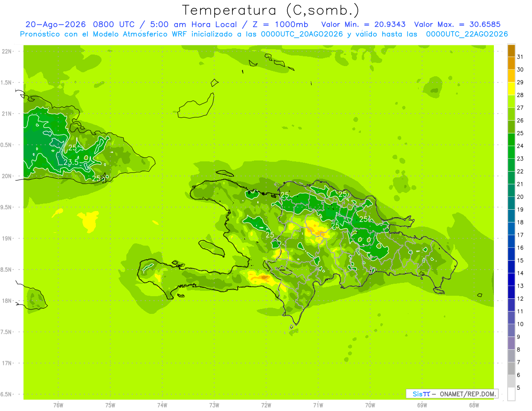Click the Valor Min. = 20.9343 text
The width and height of the screenshot is (532, 411).
[x=363, y=24]
